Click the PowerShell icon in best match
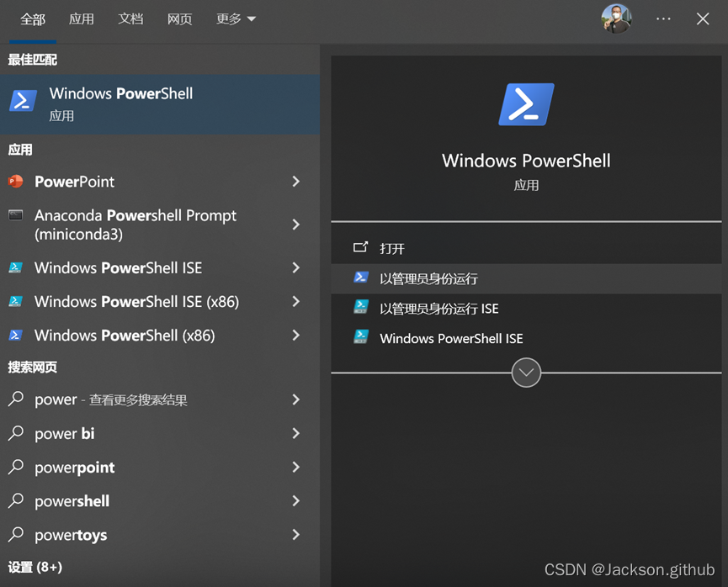The width and height of the screenshot is (728, 587). 24,101
